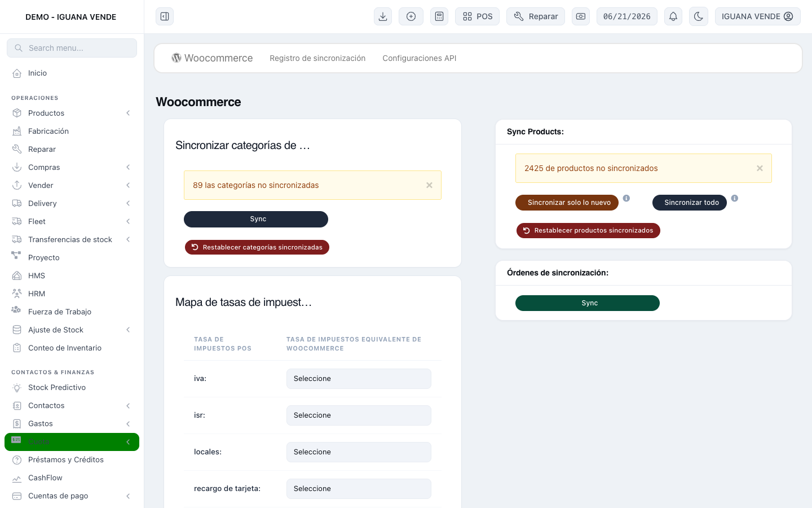Switch to Registro de sincronización tab

[317, 58]
